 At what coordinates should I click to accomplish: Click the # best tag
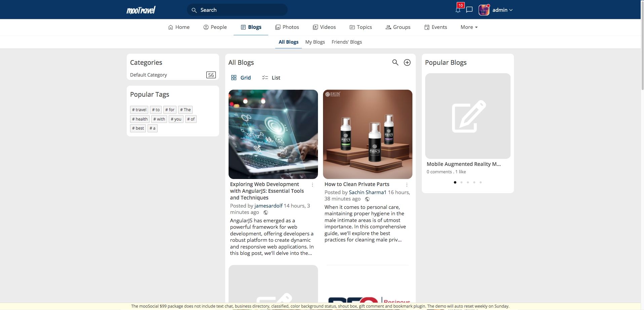click(x=138, y=128)
